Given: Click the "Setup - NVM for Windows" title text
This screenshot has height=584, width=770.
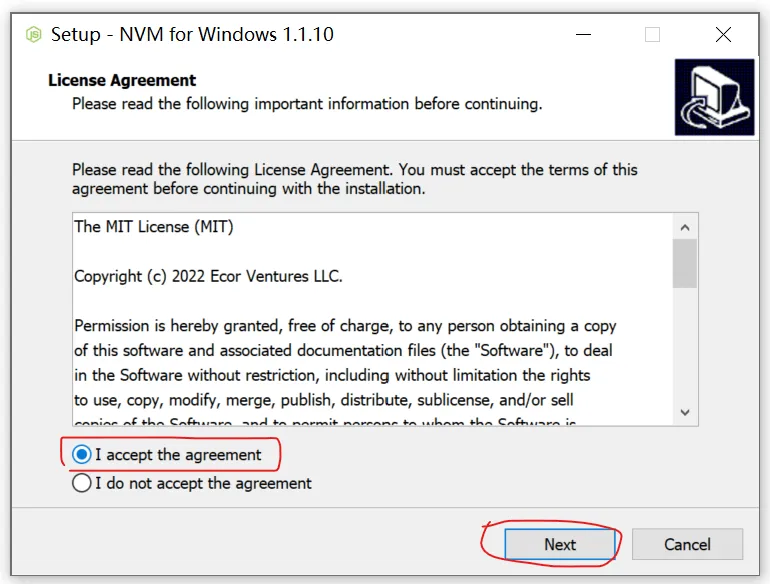Looking at the screenshot, I should coord(192,35).
